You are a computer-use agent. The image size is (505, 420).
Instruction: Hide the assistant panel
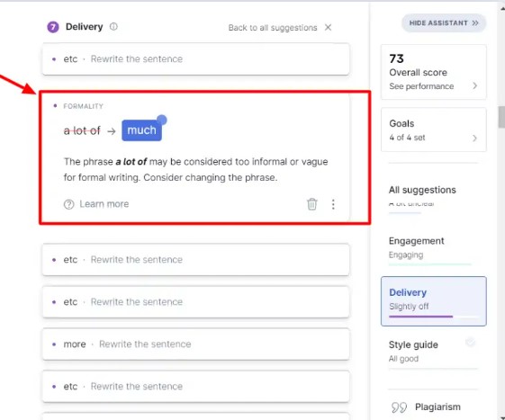pos(444,22)
